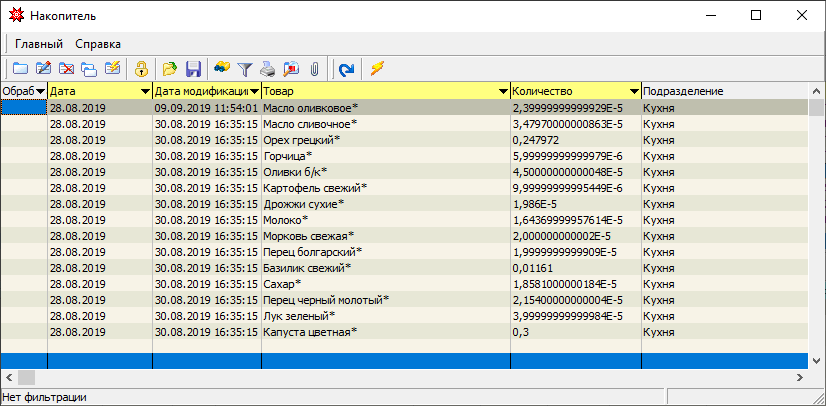Open the Количество column filter dropdown
Screen dimensions: 826x406
[633, 92]
